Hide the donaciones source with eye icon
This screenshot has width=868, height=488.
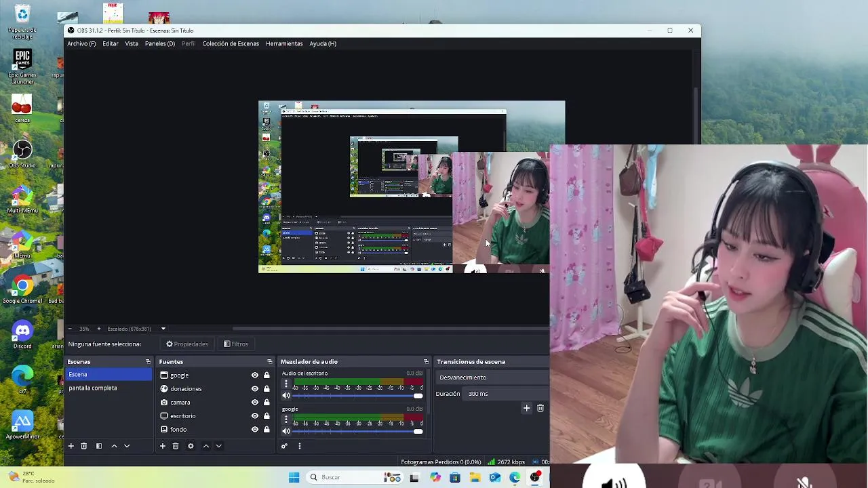pos(255,389)
